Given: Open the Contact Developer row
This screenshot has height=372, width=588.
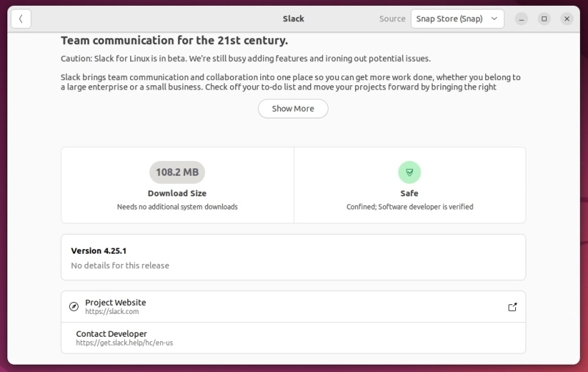Looking at the screenshot, I should [x=293, y=338].
